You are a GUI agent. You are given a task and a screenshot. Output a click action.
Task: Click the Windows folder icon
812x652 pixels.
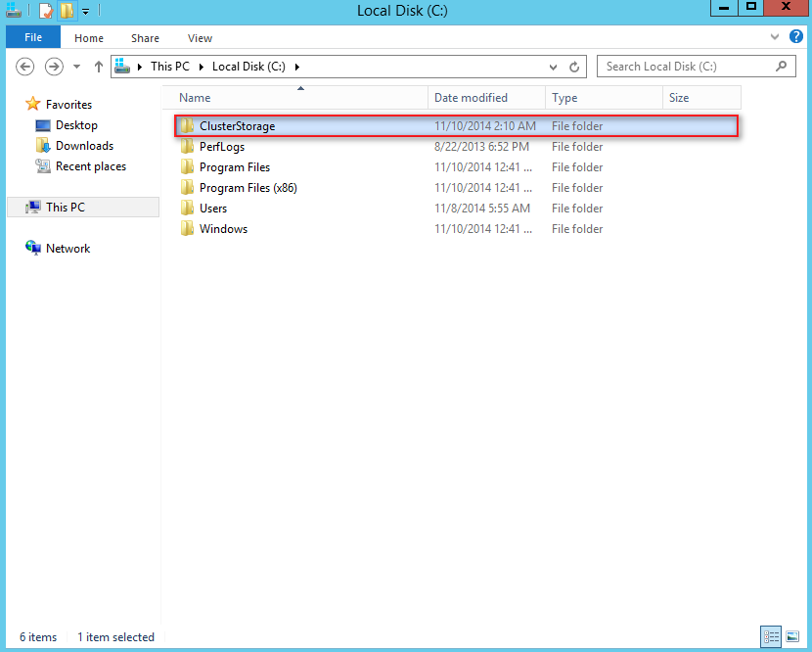pos(187,228)
